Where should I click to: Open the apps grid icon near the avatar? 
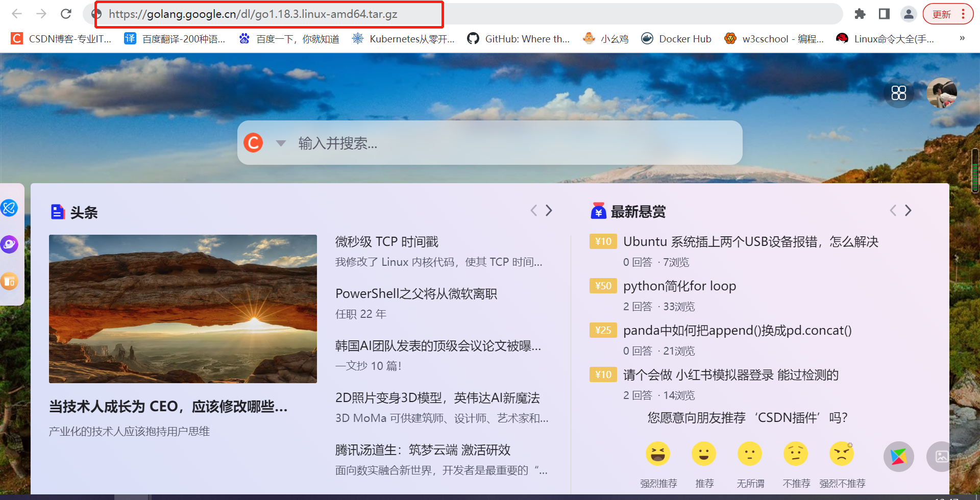(899, 93)
